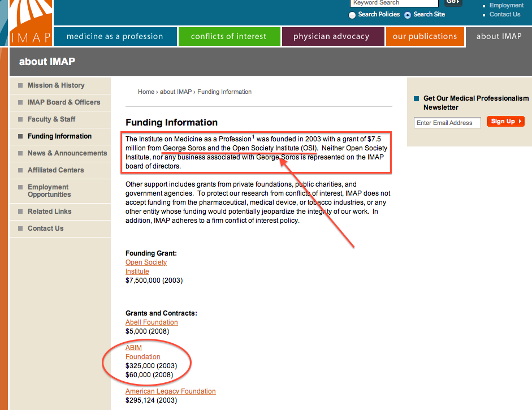This screenshot has width=532, height=410.
Task: Select the Search Site radio button
Action: (x=408, y=15)
